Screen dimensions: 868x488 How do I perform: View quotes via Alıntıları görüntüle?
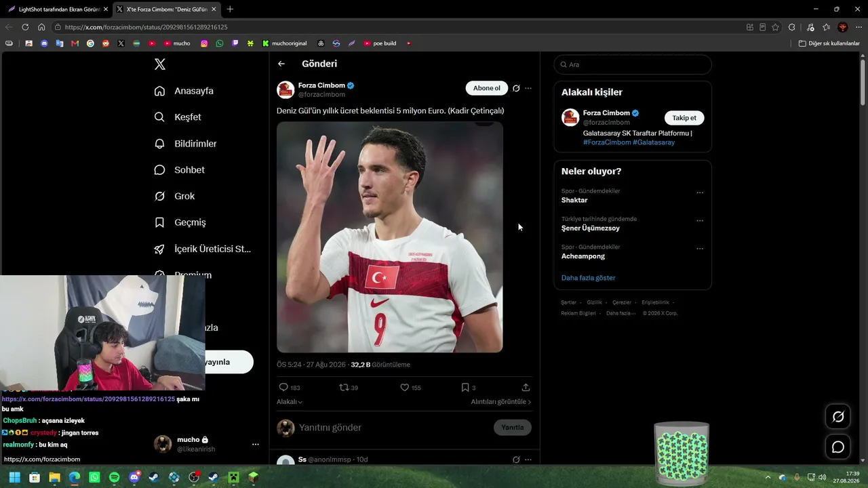click(x=501, y=402)
